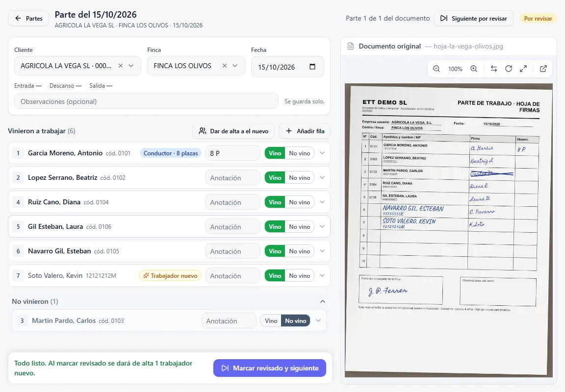Click the 8 P annotation field for Garcia Moreno

(x=233, y=153)
